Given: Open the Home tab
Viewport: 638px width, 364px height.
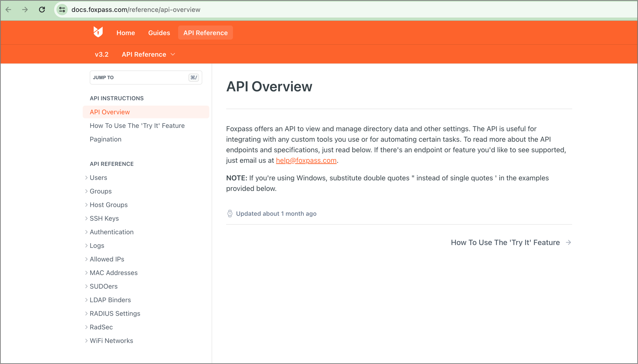Looking at the screenshot, I should 126,33.
